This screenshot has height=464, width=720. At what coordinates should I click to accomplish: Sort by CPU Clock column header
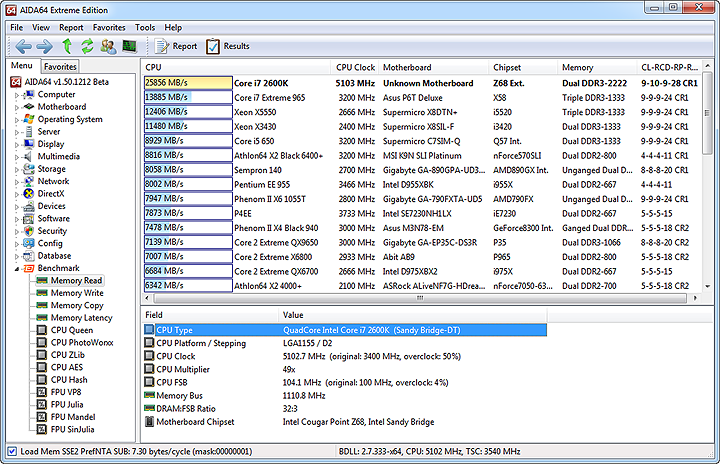coord(355,68)
